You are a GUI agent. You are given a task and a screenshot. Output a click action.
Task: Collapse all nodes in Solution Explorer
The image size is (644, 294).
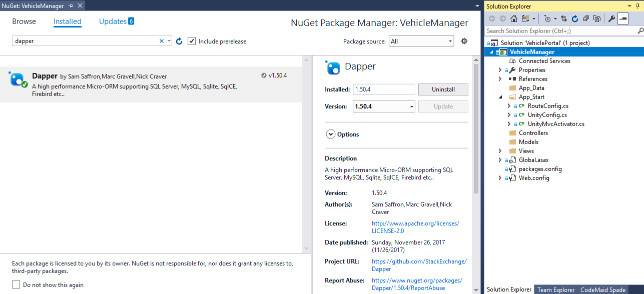pyautogui.click(x=586, y=18)
